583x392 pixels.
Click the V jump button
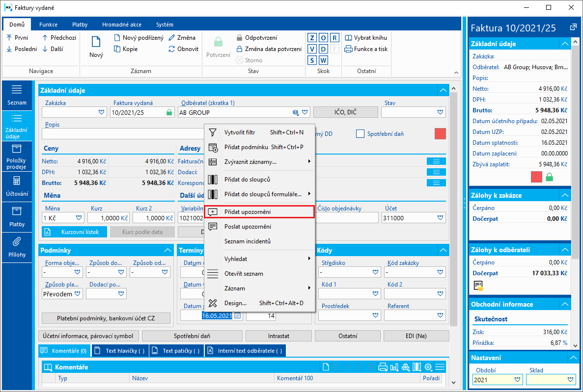tap(312, 49)
